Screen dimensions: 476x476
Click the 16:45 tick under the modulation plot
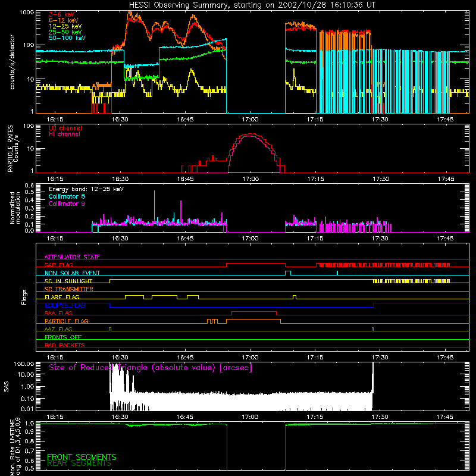[x=185, y=239]
